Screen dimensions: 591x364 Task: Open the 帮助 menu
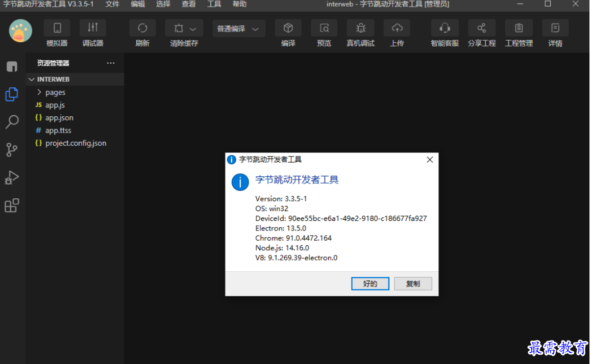tap(239, 4)
